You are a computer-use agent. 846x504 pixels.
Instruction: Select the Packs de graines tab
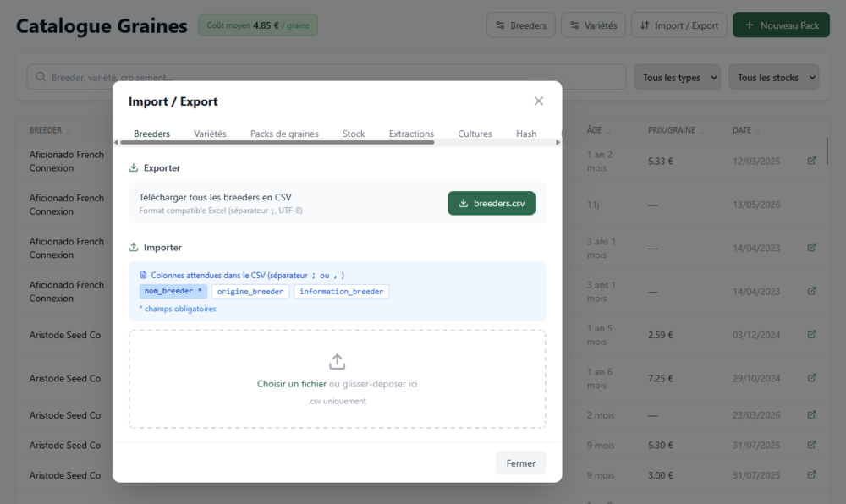pyautogui.click(x=284, y=133)
